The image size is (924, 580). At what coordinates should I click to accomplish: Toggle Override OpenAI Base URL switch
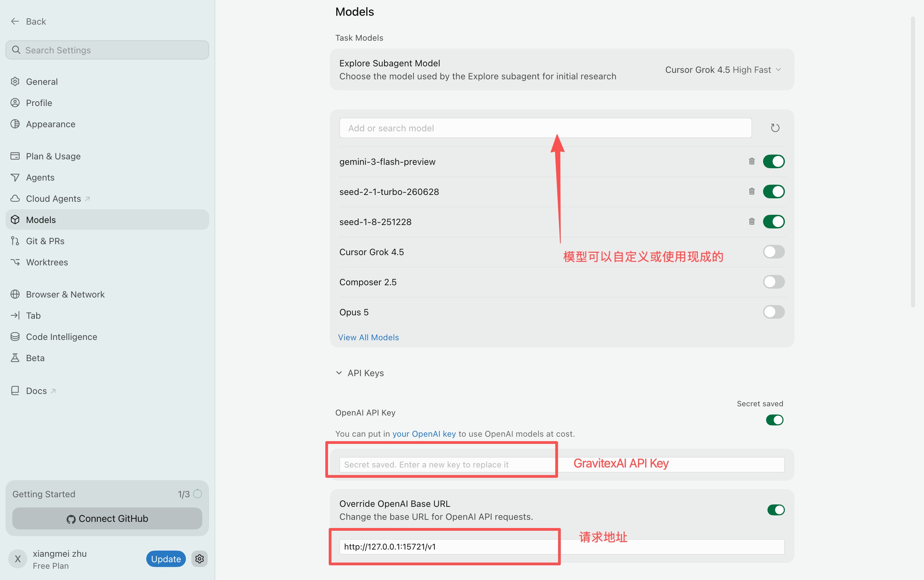(x=776, y=510)
